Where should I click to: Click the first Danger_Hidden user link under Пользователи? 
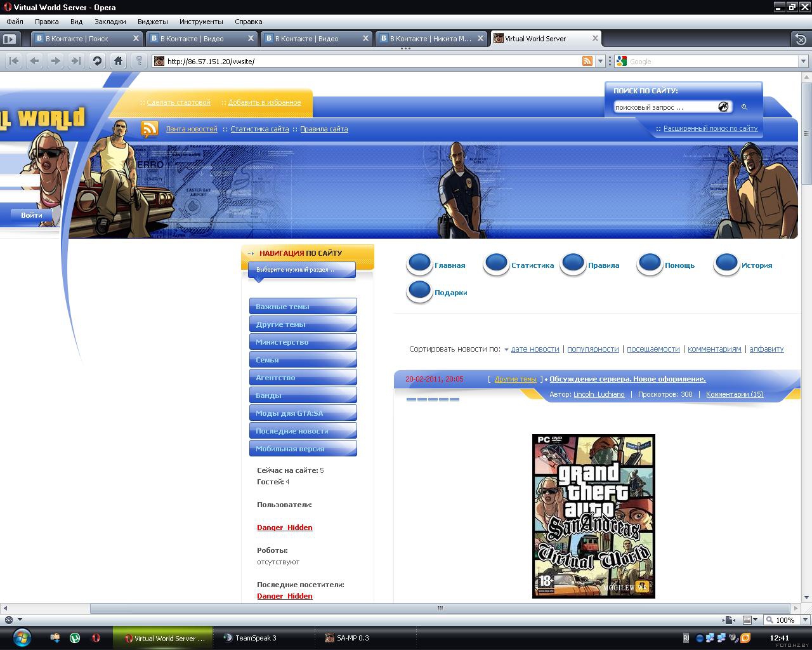coord(285,527)
